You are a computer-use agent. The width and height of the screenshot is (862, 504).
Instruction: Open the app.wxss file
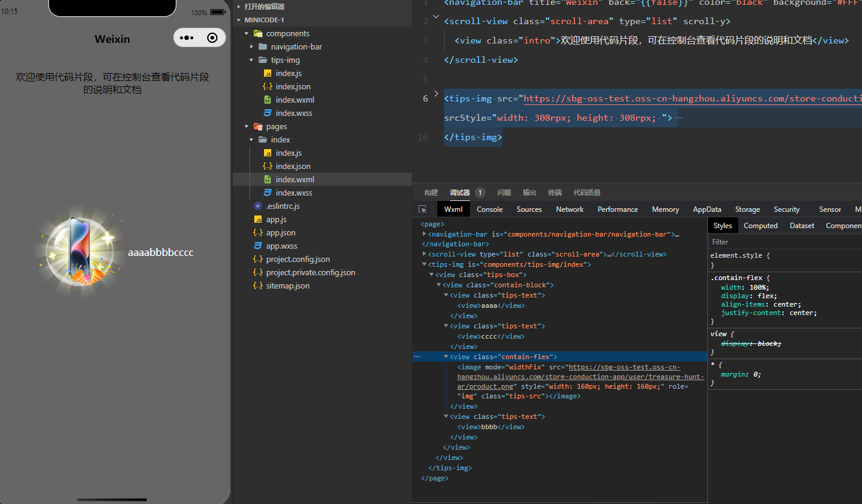click(x=281, y=246)
